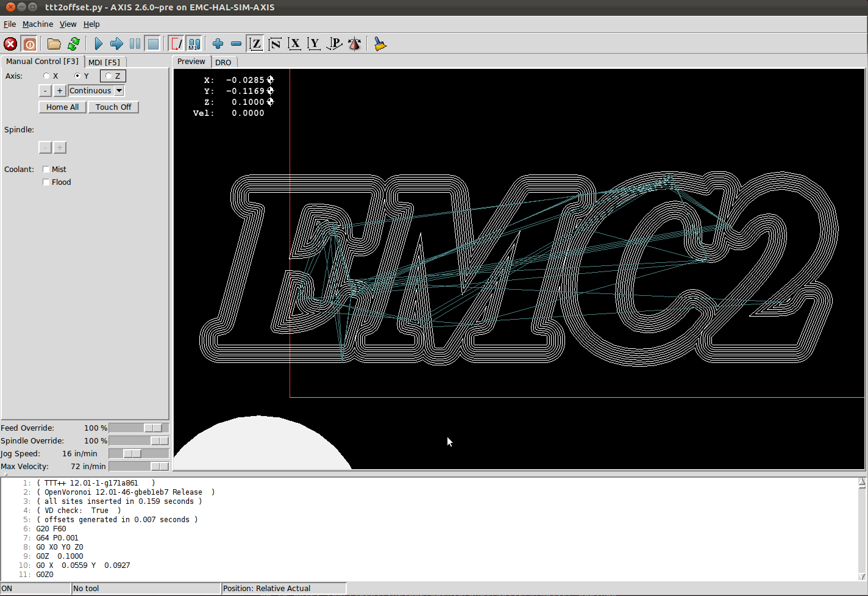The image size is (868, 596).
Task: Switch to the MDI [F5] tab
Action: point(104,62)
